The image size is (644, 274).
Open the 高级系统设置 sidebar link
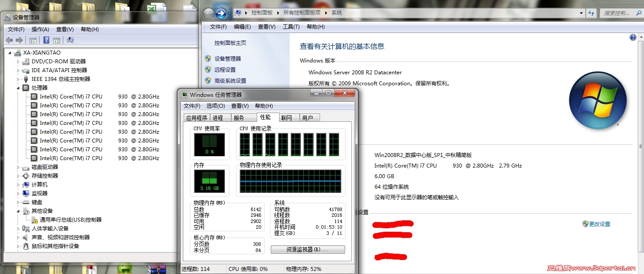[230, 81]
